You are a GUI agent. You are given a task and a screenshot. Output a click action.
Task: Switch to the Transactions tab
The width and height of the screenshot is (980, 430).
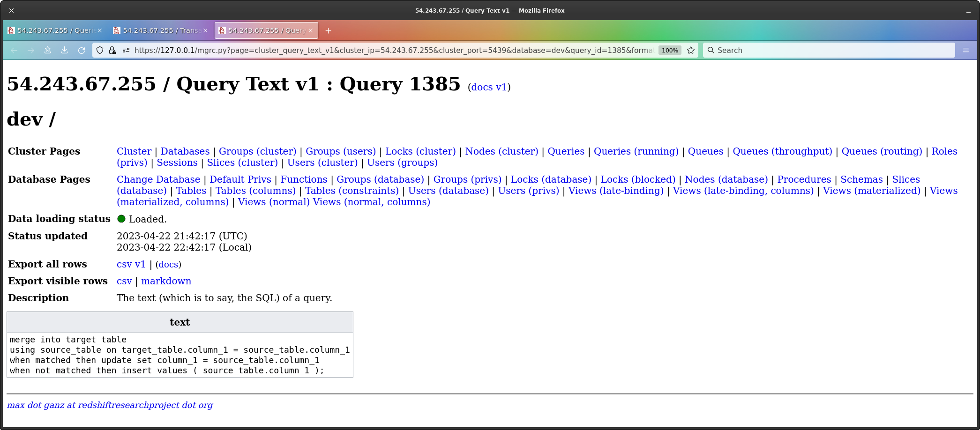(x=160, y=30)
